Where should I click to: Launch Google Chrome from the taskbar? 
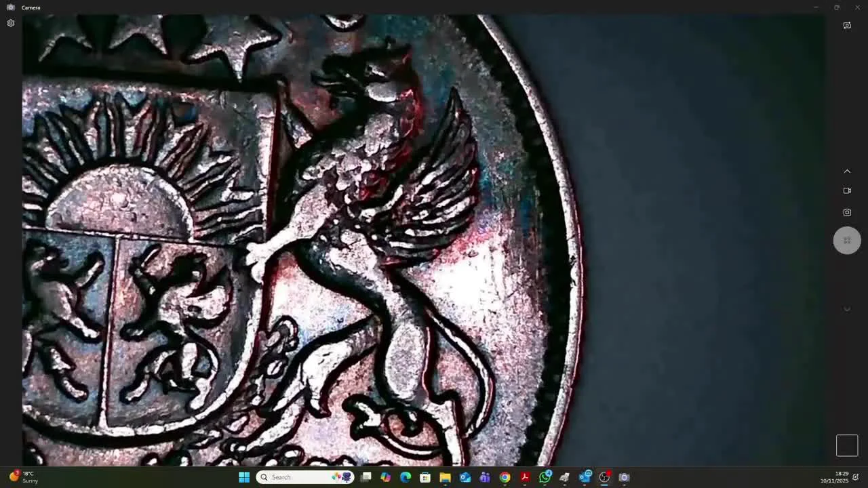(x=505, y=477)
